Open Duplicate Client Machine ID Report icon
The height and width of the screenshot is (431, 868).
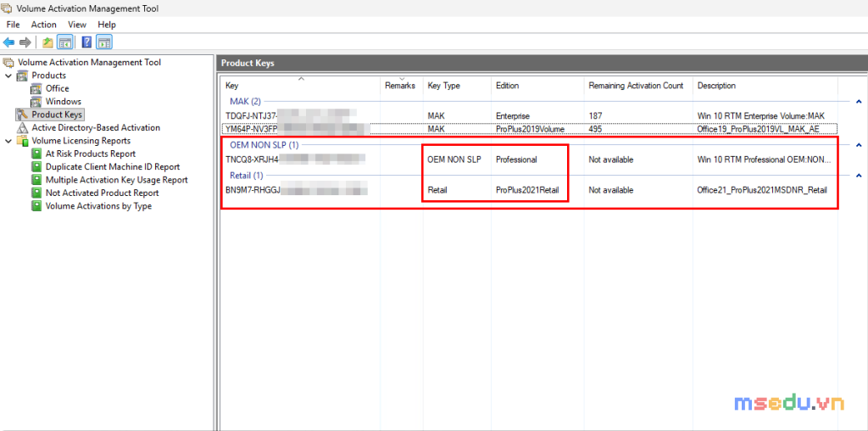(36, 167)
